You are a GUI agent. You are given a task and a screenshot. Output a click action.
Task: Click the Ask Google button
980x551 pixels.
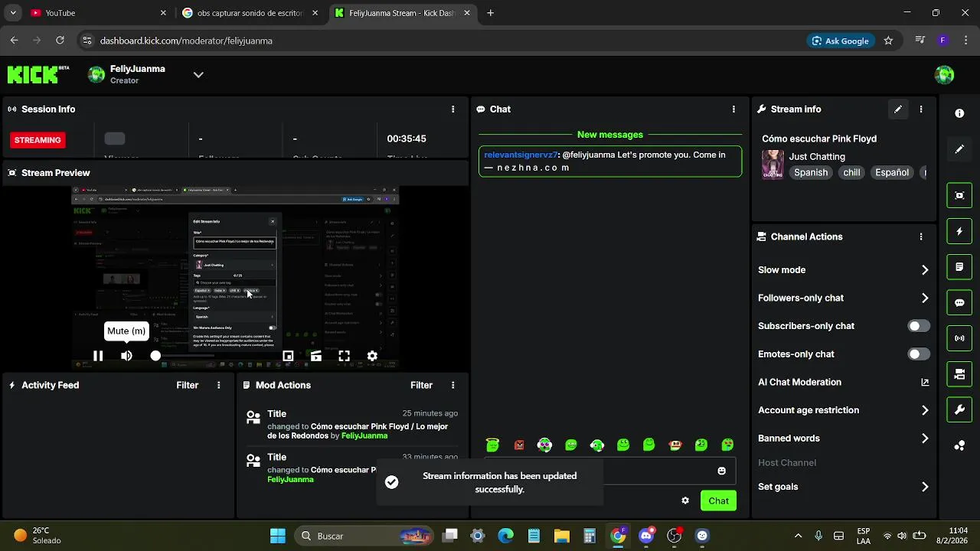841,41
